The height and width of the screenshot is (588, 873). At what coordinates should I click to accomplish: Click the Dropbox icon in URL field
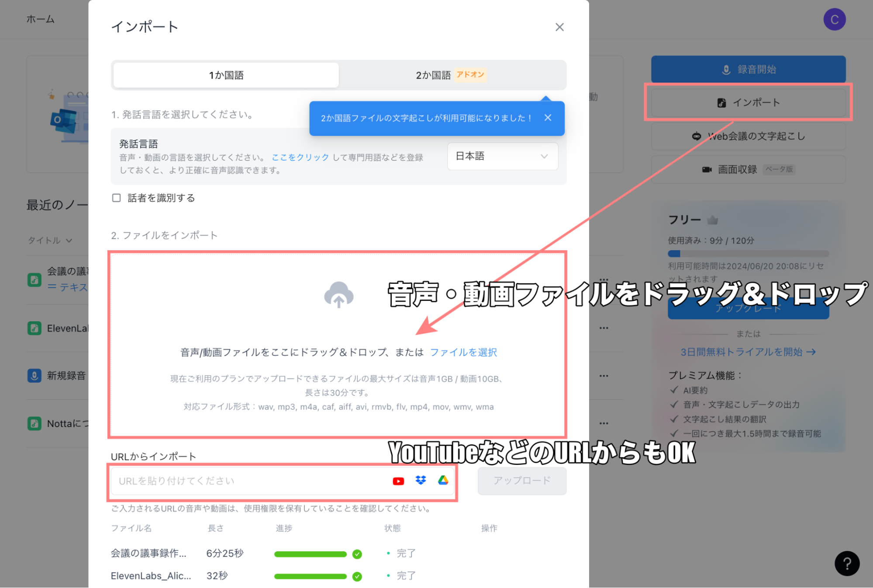[421, 481]
